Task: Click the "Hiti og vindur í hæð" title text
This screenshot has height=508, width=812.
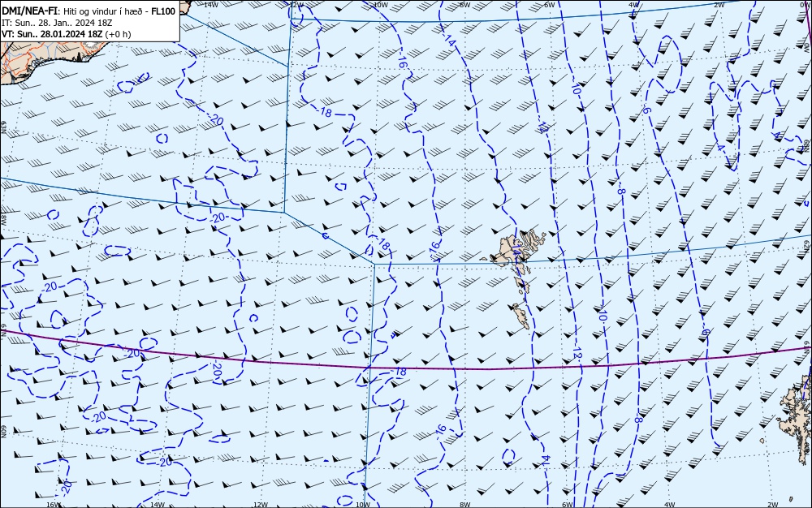Action: (x=102, y=11)
